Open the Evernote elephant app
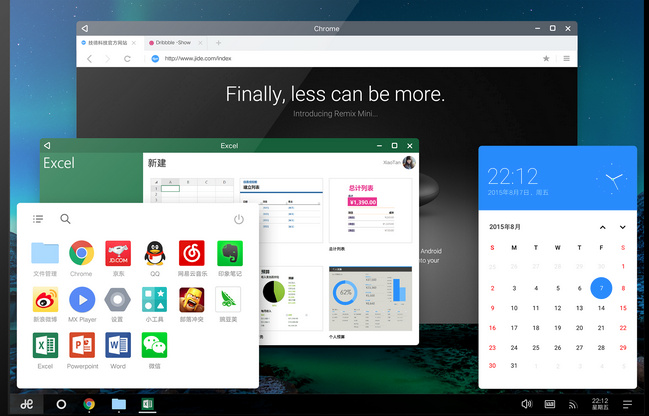The height and width of the screenshot is (416, 649). [x=228, y=253]
